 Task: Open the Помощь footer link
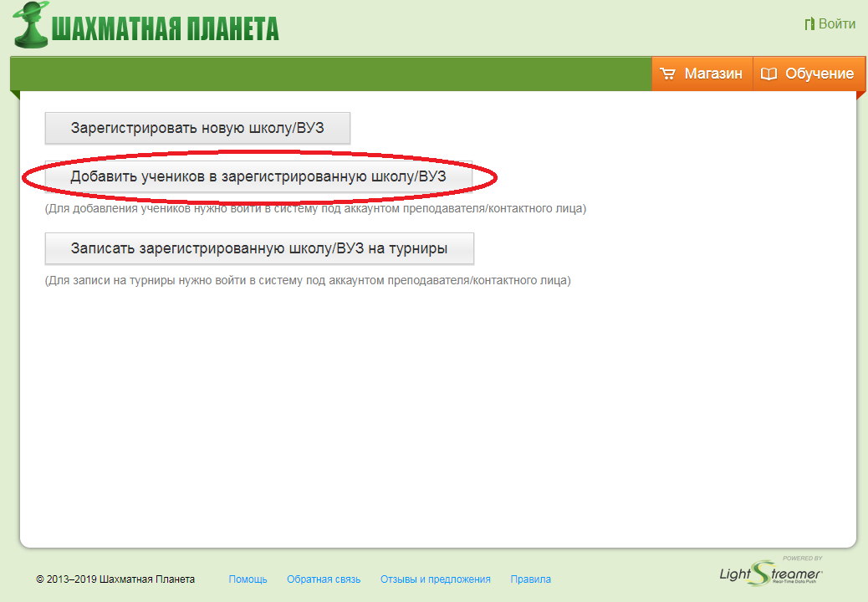pos(248,579)
